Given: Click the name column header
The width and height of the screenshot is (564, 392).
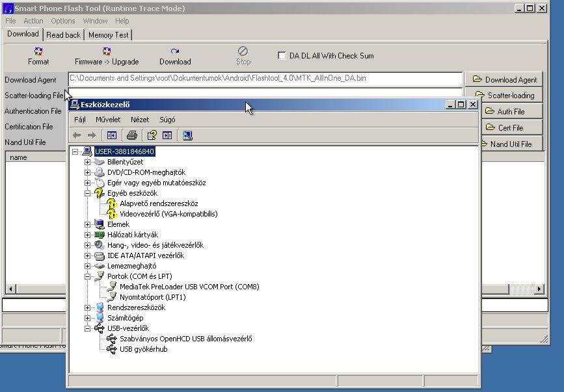Looking at the screenshot, I should coord(36,157).
